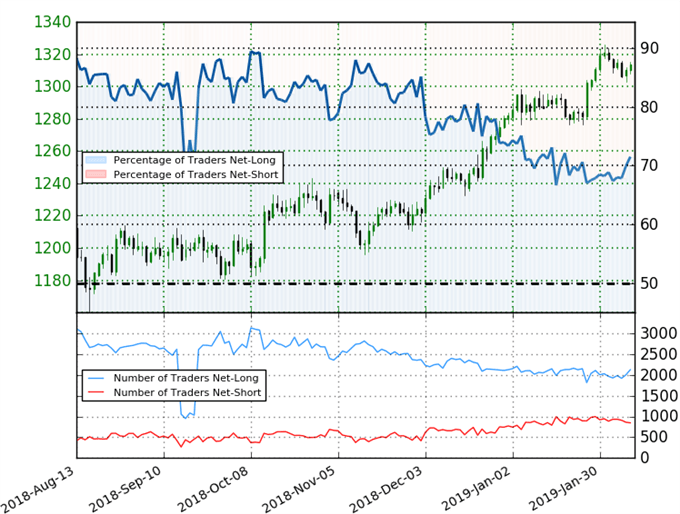This screenshot has height=514, width=680.
Task: Click the 1220 price axis label
Action: point(52,216)
